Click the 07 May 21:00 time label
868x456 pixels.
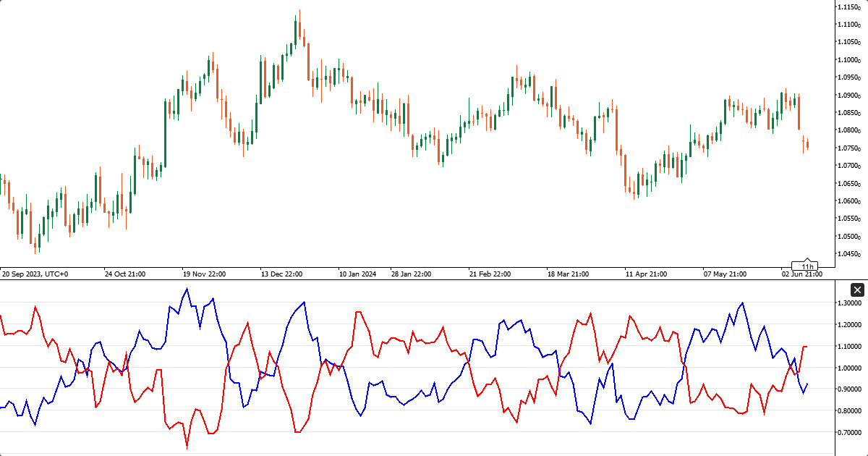[725, 274]
